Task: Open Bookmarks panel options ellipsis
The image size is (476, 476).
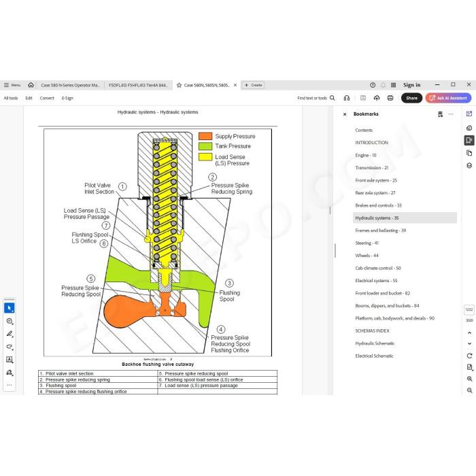Action: tap(451, 114)
